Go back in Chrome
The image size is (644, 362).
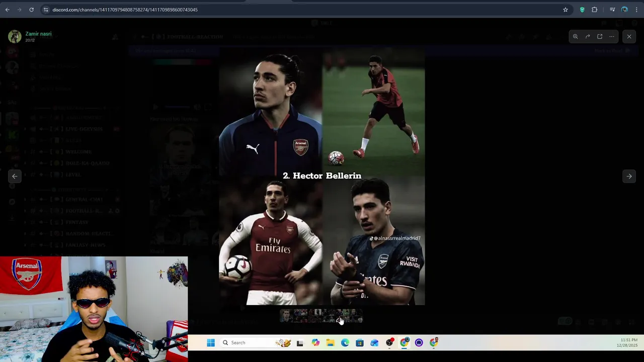pos(7,10)
